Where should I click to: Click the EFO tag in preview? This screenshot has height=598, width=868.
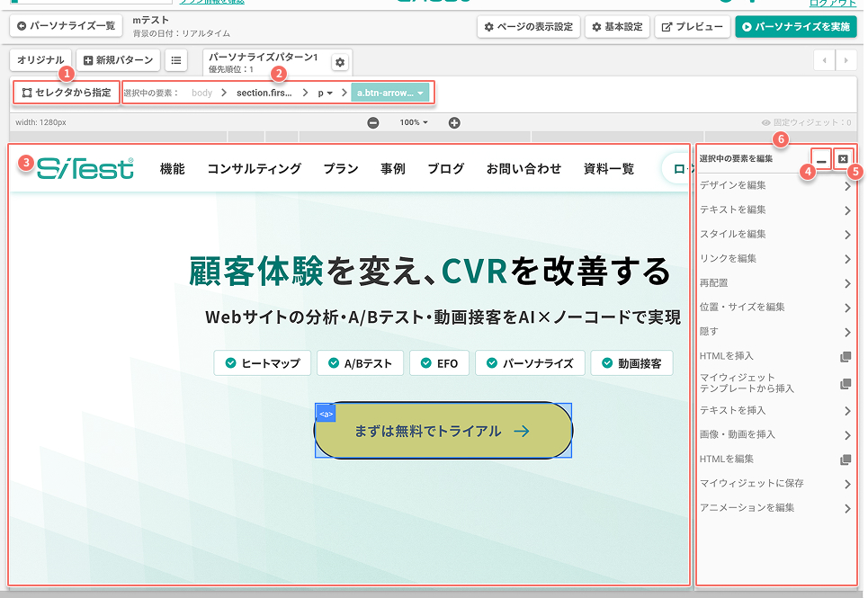point(440,363)
